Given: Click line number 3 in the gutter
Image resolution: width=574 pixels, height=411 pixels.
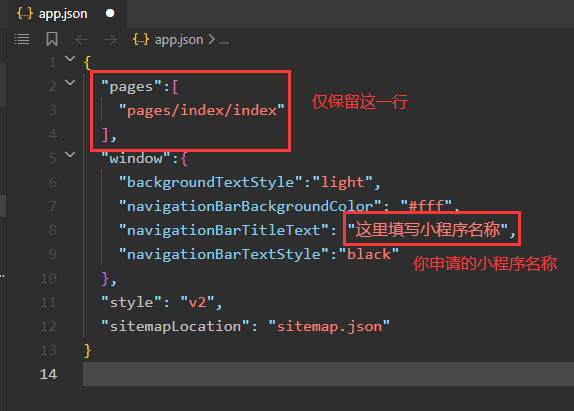Looking at the screenshot, I should pyautogui.click(x=53, y=110).
